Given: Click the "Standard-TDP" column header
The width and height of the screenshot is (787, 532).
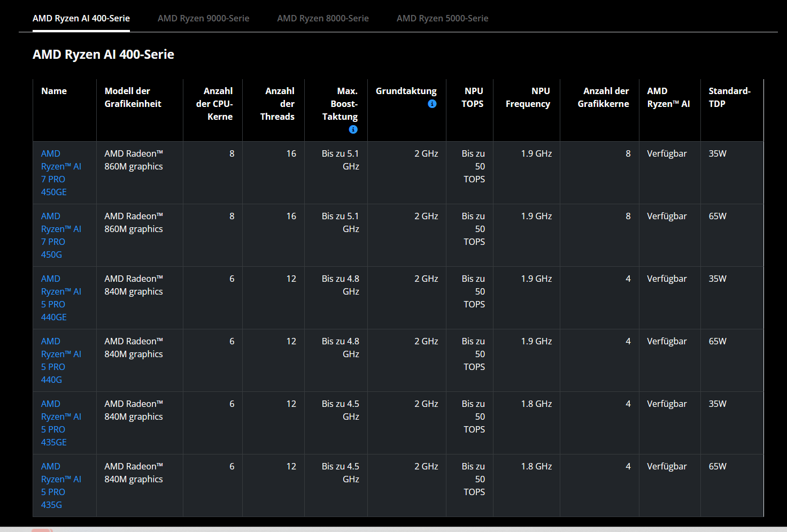Looking at the screenshot, I should coord(730,97).
